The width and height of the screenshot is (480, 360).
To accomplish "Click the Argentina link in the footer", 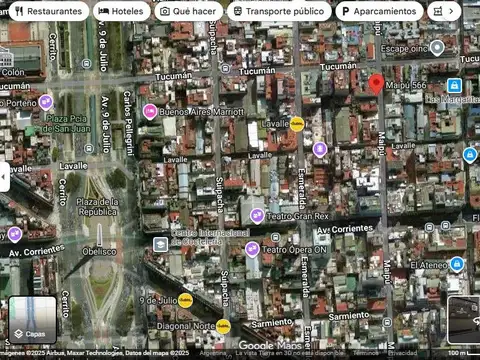I will 213,353.
